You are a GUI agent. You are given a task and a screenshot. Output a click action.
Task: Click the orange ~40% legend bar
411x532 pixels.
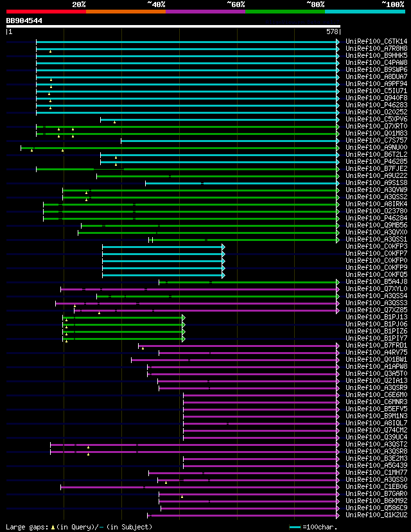[126, 12]
